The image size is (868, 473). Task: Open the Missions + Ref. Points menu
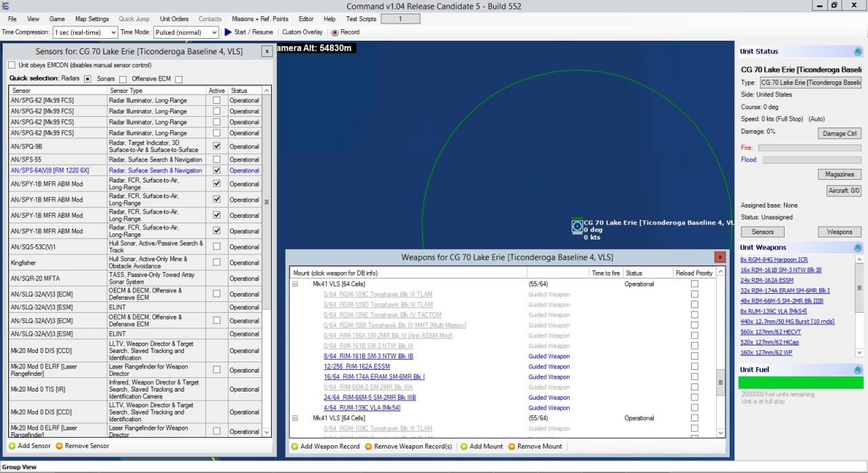point(260,19)
